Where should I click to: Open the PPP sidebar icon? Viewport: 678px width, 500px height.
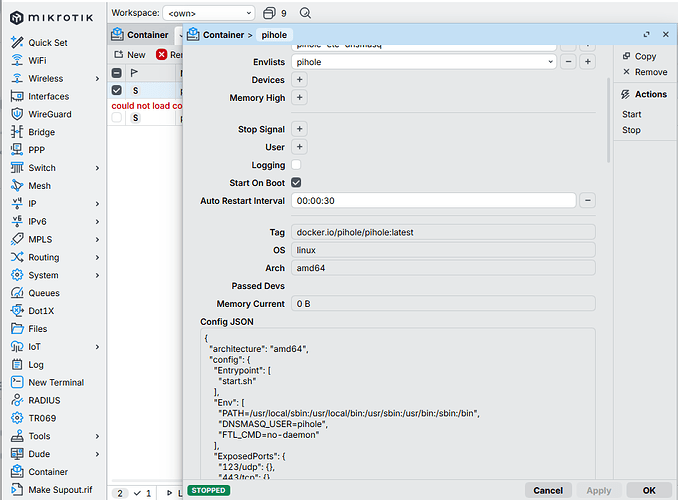click(x=17, y=150)
